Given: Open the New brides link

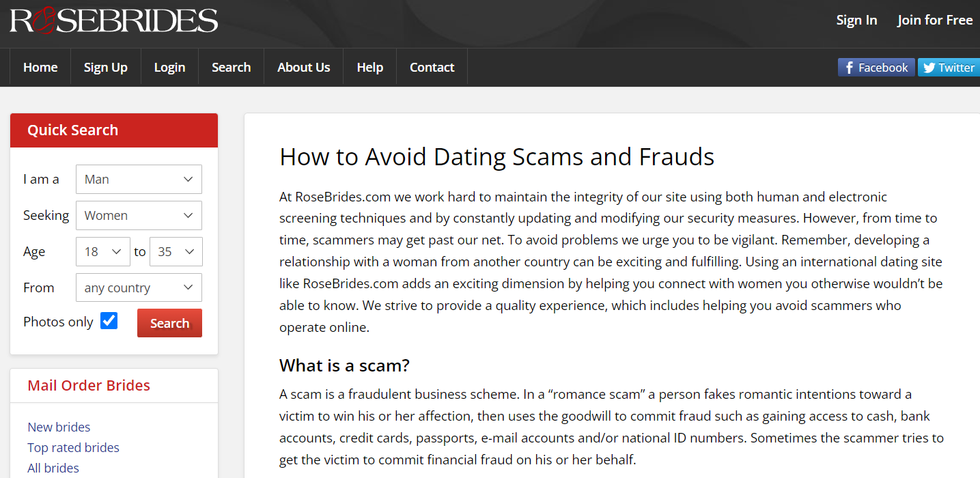Looking at the screenshot, I should [59, 427].
